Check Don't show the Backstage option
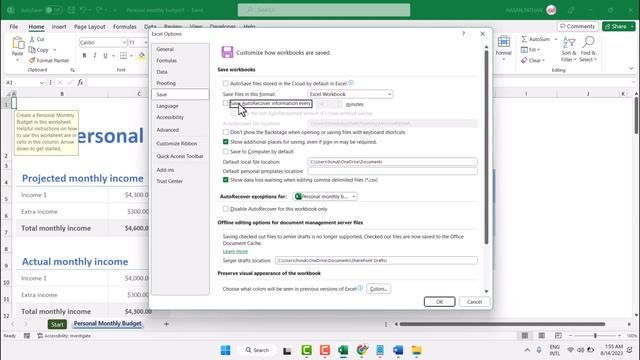This screenshot has width=640, height=360. click(x=225, y=132)
